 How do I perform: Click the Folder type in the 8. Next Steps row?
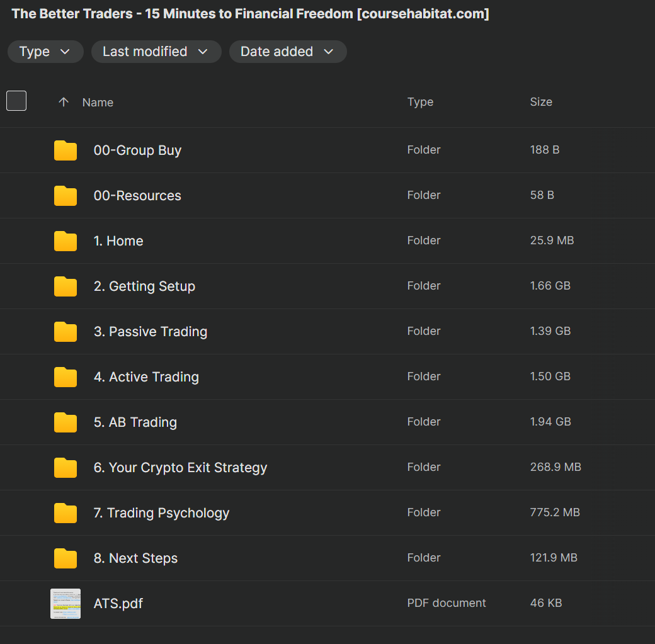pyautogui.click(x=424, y=558)
